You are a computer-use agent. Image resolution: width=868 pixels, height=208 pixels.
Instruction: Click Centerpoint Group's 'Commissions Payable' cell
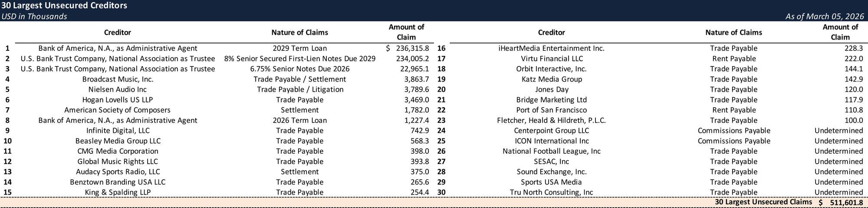pos(734,131)
